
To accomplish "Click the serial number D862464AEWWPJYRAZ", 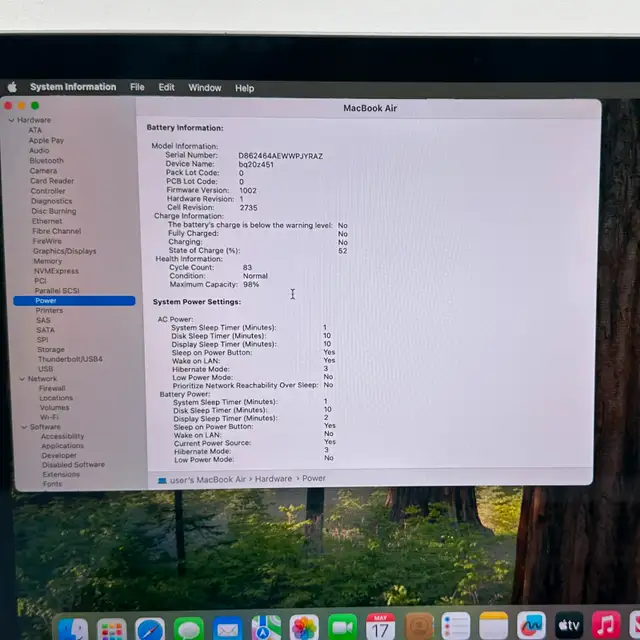I will pos(281,156).
